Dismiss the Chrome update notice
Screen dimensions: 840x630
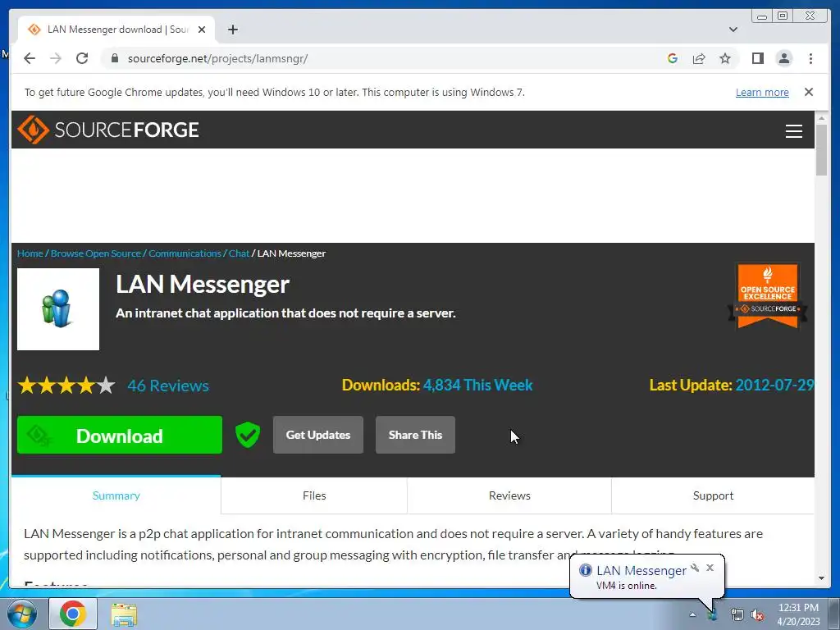[x=809, y=92]
